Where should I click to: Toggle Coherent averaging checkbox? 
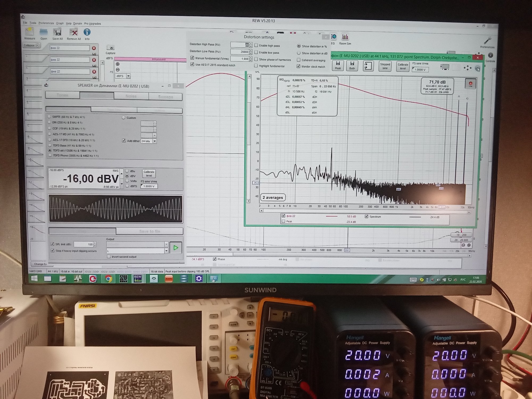(x=299, y=60)
